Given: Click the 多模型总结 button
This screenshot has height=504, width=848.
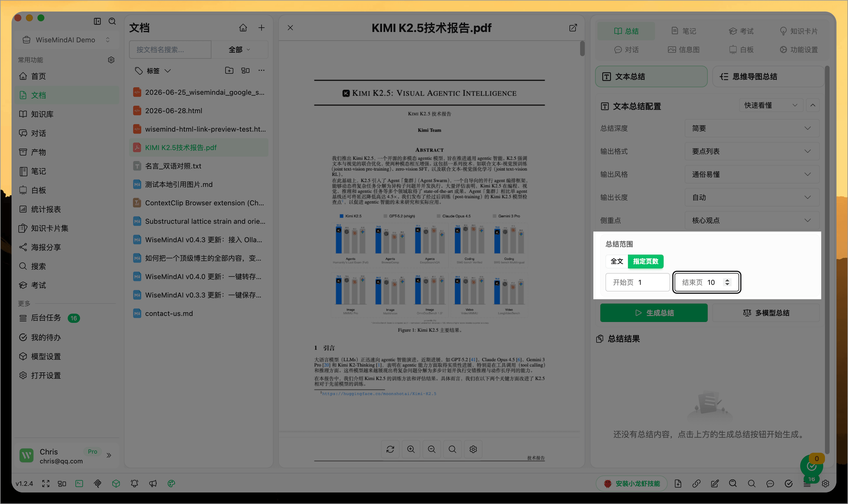Looking at the screenshot, I should tap(766, 313).
